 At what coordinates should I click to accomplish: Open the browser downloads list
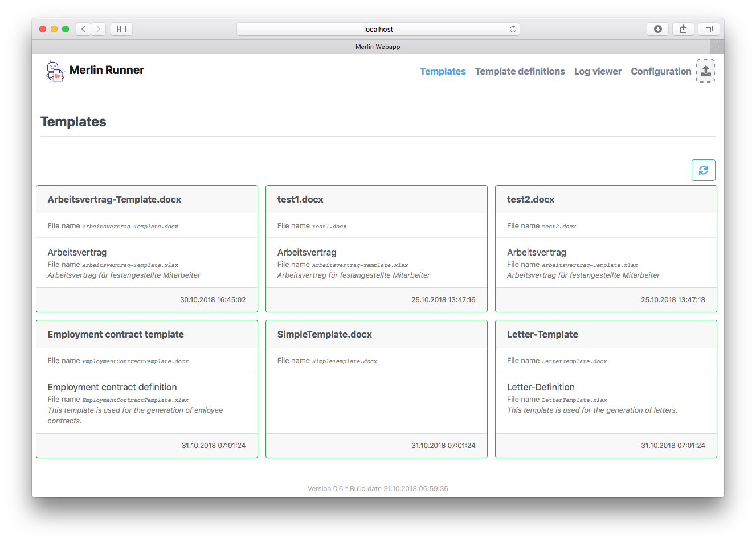point(657,28)
